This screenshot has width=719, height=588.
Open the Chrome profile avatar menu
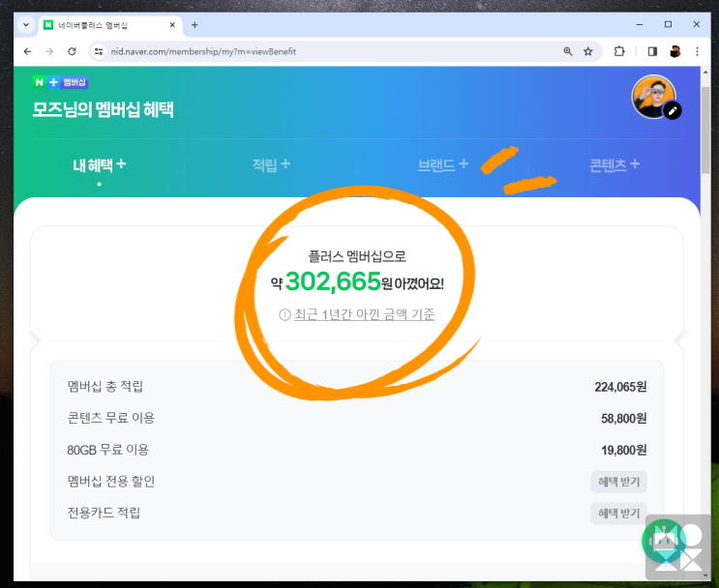point(674,52)
